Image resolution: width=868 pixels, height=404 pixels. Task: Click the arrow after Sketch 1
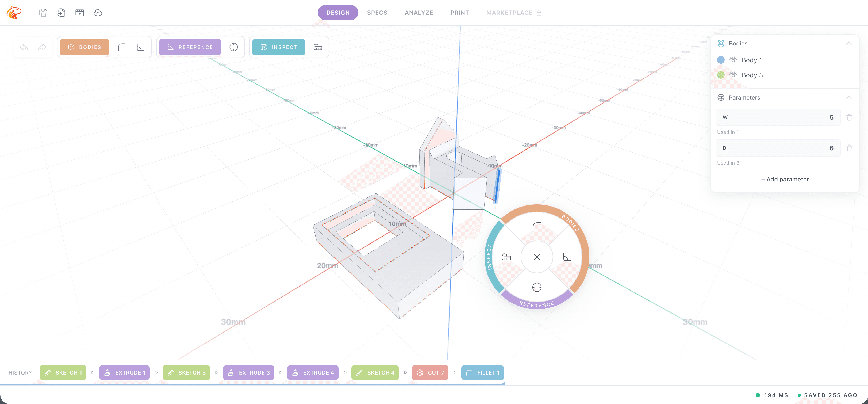(x=93, y=373)
